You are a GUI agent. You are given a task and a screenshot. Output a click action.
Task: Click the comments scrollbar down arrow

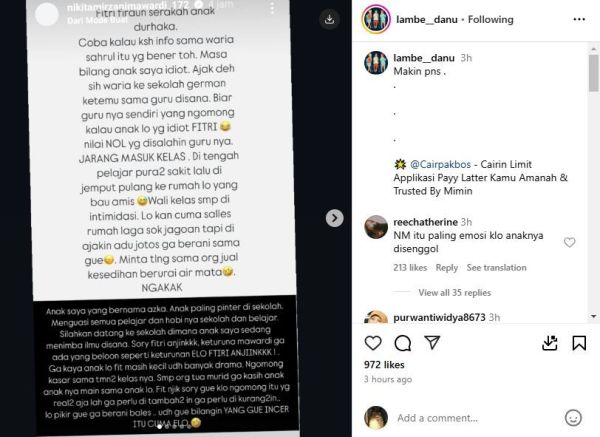pyautogui.click(x=593, y=316)
